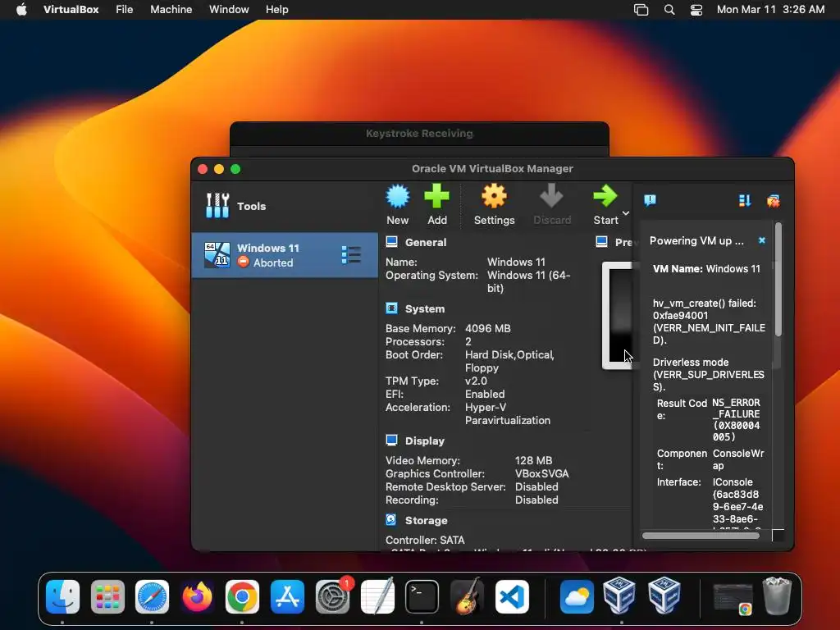Click the Display section header
The image size is (840, 630).
425,441
